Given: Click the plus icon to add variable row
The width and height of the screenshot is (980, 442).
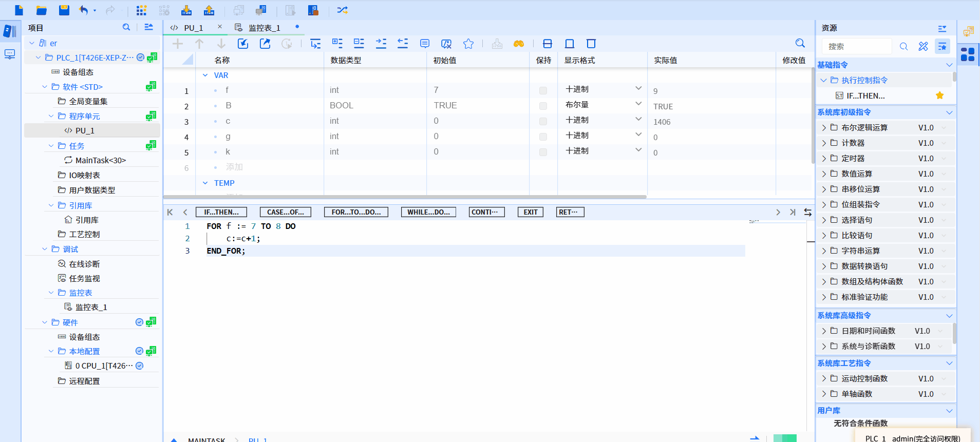Looking at the screenshot, I should coord(178,44).
